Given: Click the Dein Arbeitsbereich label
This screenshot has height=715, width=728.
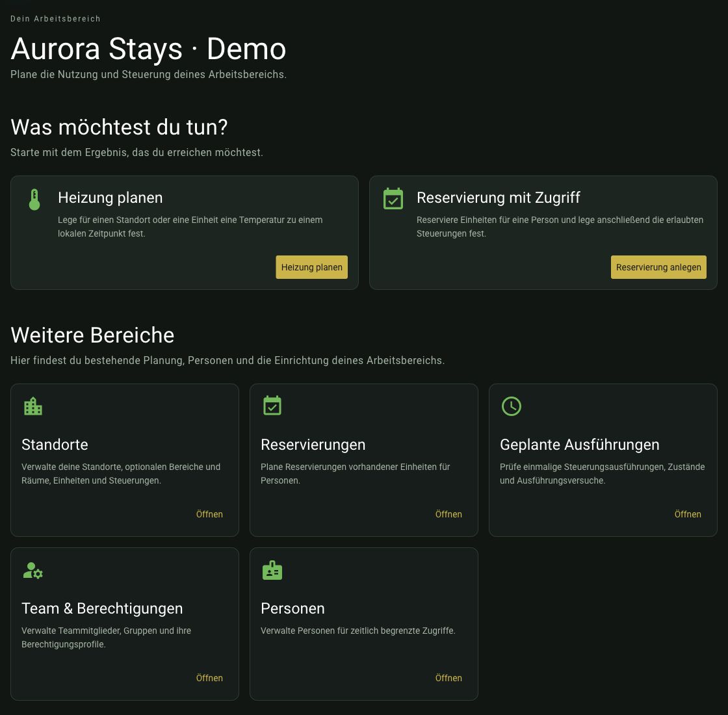Looking at the screenshot, I should point(55,19).
